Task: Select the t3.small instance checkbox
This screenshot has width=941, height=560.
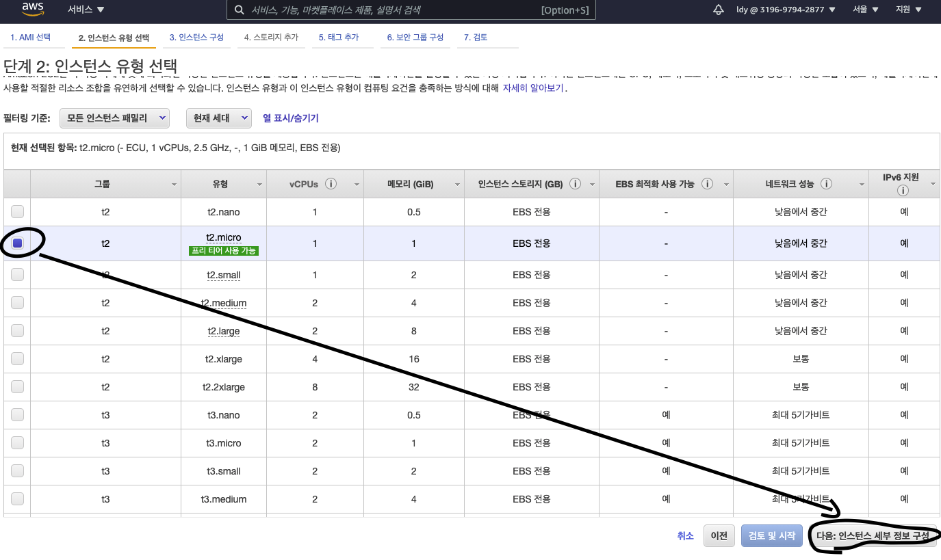Action: (18, 470)
